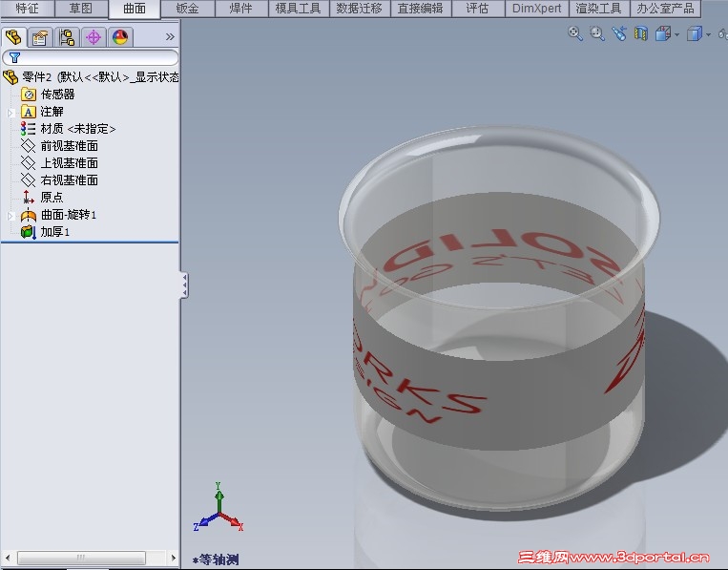Switch to the 草图 tab

[x=81, y=9]
